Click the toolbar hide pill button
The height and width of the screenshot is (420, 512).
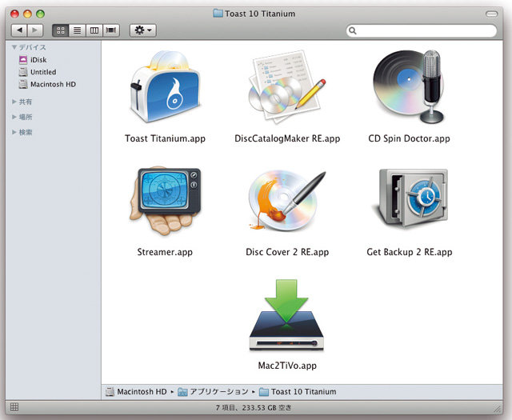pyautogui.click(x=492, y=14)
